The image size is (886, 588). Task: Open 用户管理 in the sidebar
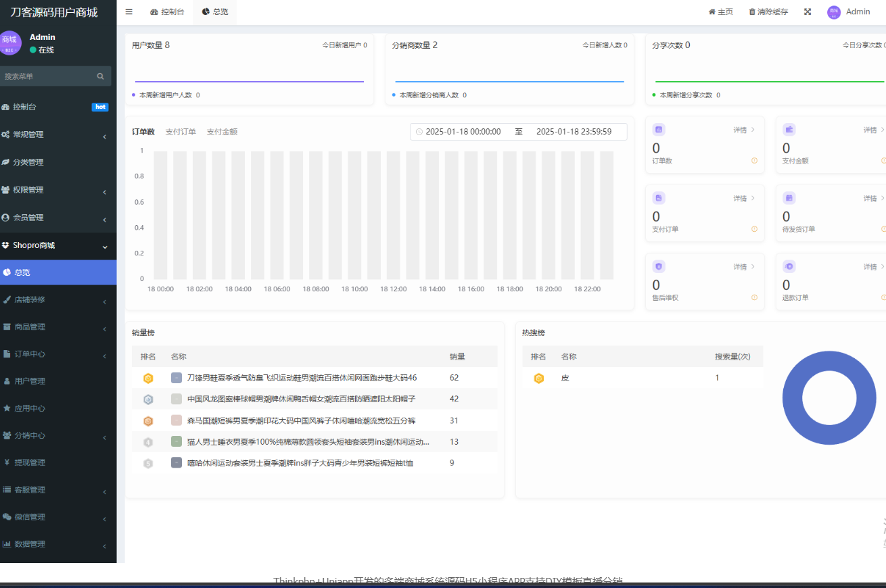pyautogui.click(x=58, y=381)
